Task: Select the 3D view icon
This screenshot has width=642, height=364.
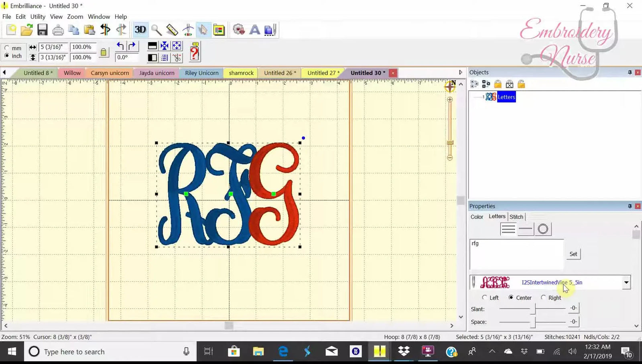Action: (140, 29)
